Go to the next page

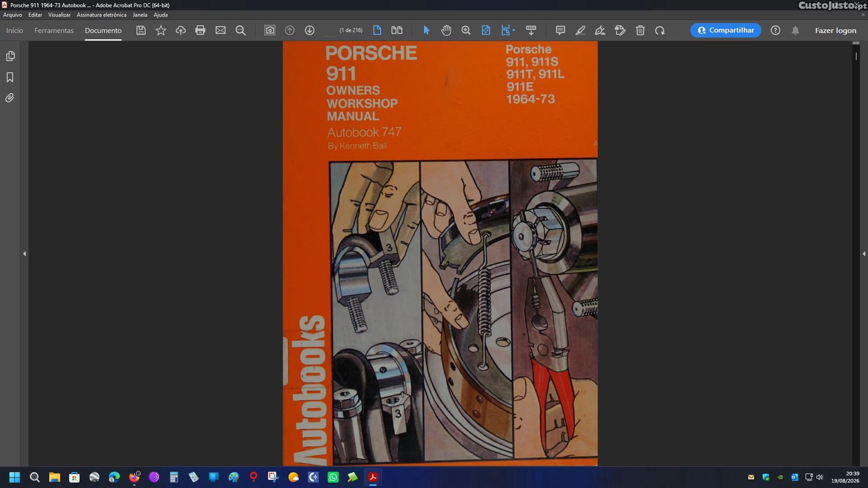[x=310, y=30]
